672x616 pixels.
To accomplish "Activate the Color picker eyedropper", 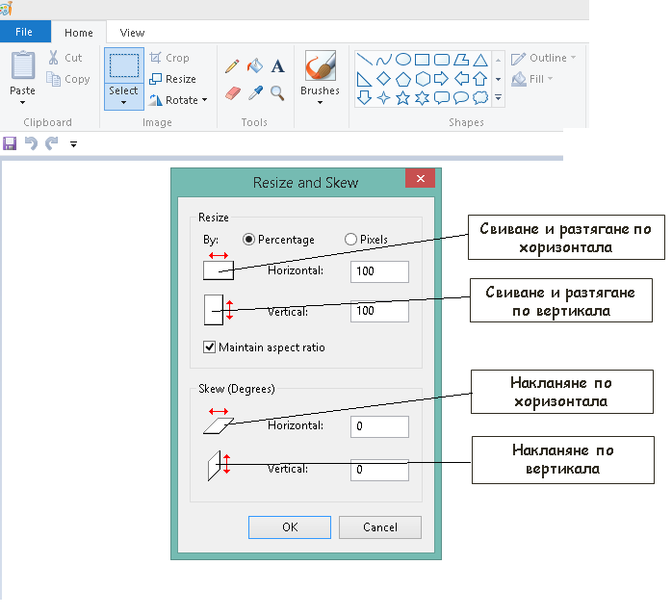I will coord(254,93).
